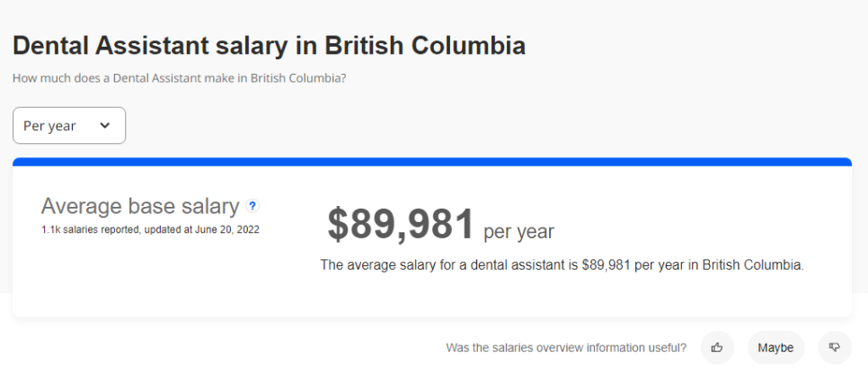Open the Per year pay period selector
868x384 pixels.
coord(68,126)
